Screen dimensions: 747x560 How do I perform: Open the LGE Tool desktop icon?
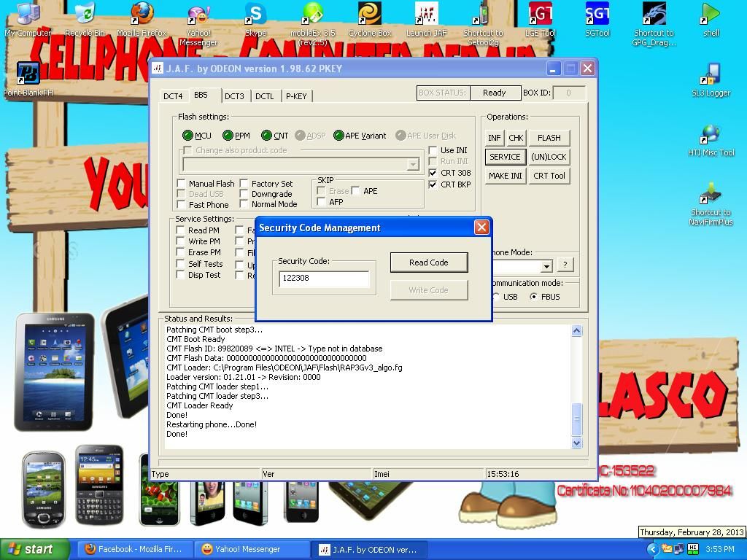[540, 15]
